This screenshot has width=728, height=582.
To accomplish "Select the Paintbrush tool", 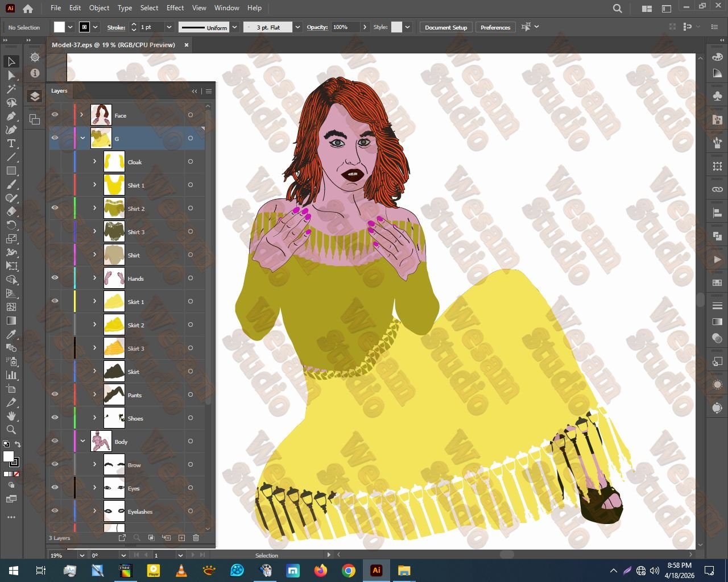I will (x=11, y=184).
